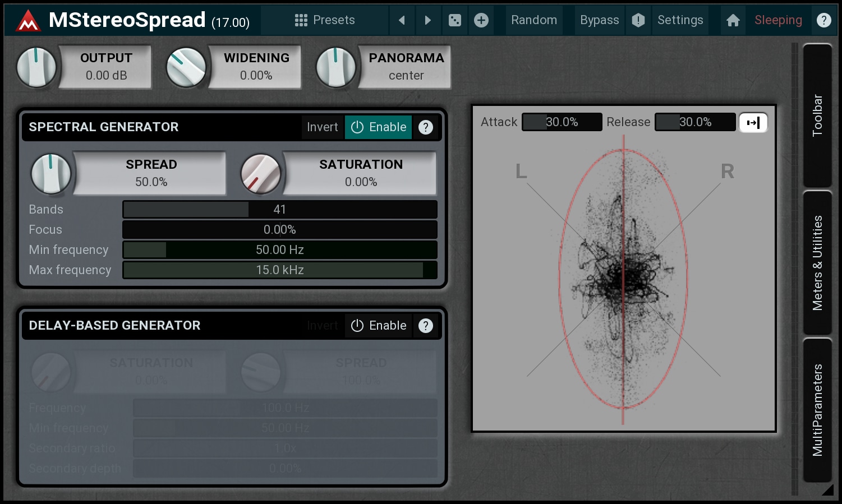Disable the Spectral Generator Enable toggle

(379, 127)
